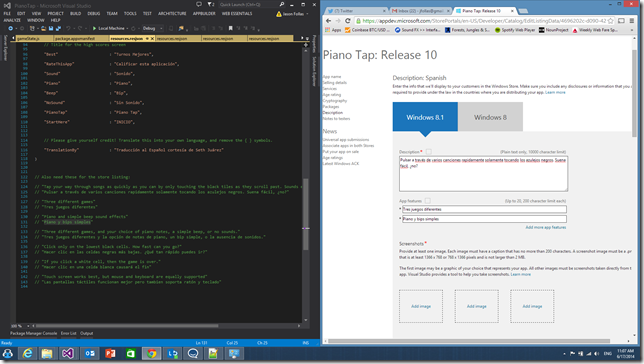
Task: Tick the checkbox beside App features label
Action: [428, 200]
